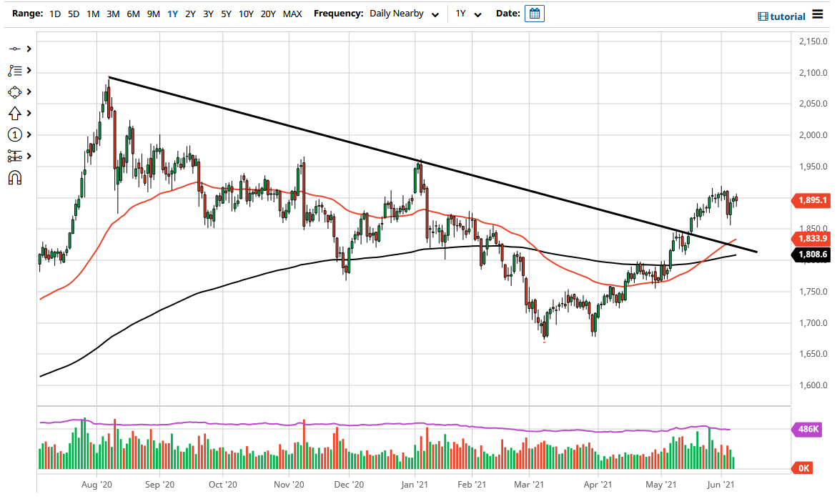This screenshot has height=504, width=837.
Task: Click the 2,100.0 price axis label
Action: click(813, 73)
